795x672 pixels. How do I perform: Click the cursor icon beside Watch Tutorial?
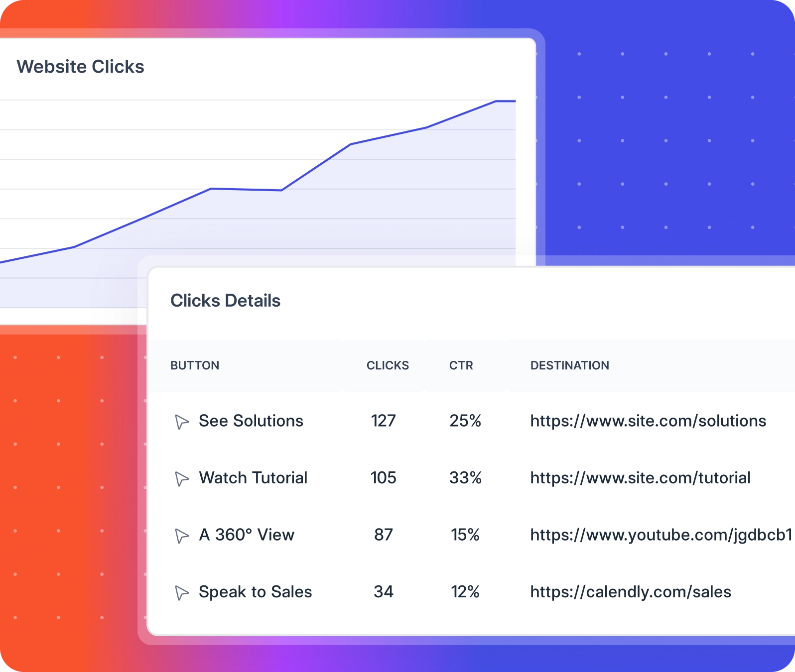181,479
